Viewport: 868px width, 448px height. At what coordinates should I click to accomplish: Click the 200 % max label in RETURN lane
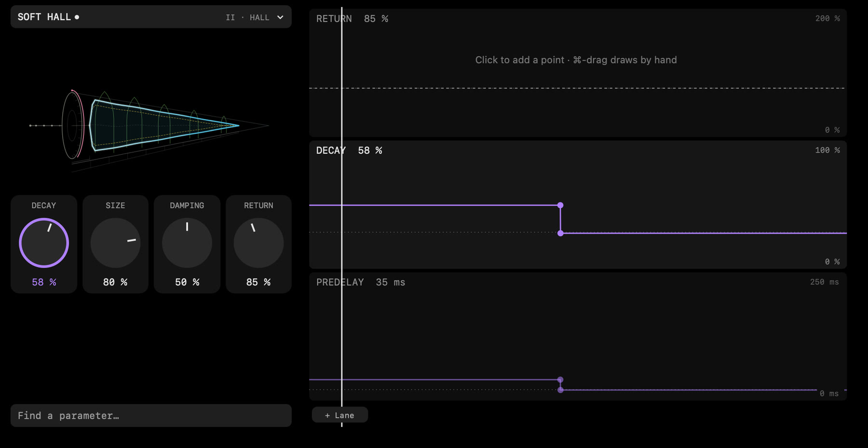(x=827, y=18)
